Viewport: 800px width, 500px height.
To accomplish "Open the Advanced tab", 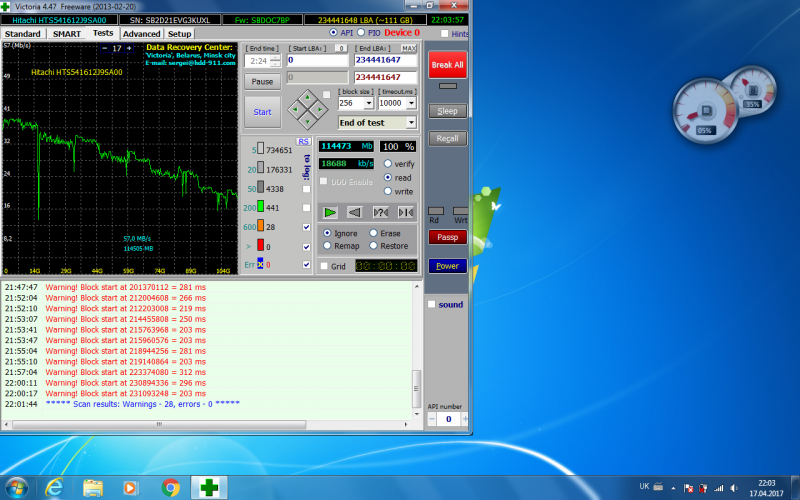I will (141, 33).
